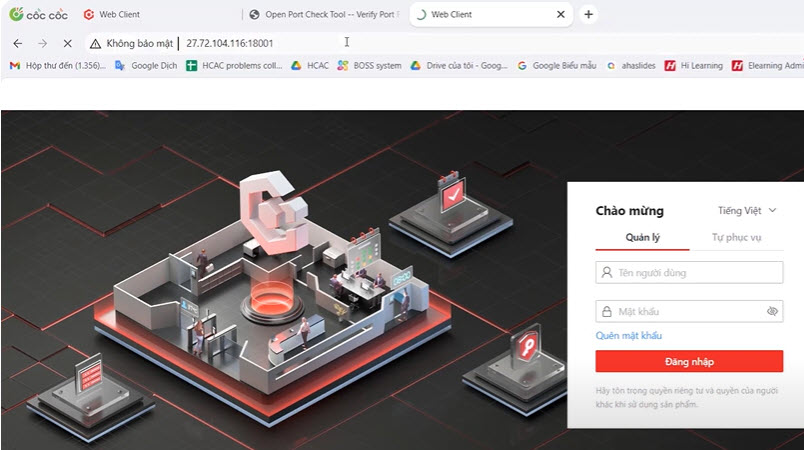Viewport: 804px width, 450px height.
Task: Open the BOSS system bookmark
Action: click(369, 66)
